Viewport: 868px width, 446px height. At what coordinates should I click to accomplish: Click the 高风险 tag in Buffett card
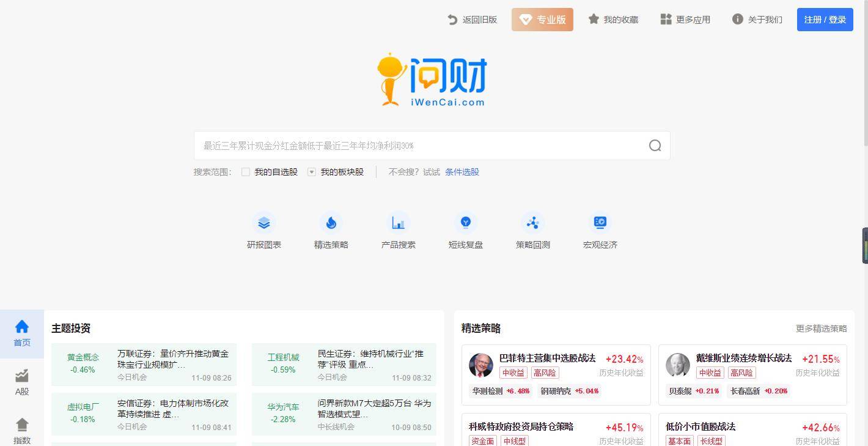tap(544, 373)
